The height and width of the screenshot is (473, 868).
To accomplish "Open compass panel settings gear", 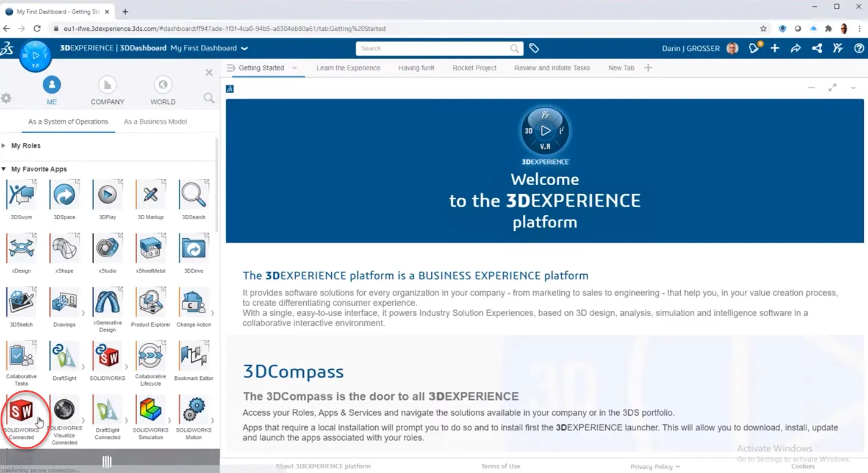I will point(6,98).
